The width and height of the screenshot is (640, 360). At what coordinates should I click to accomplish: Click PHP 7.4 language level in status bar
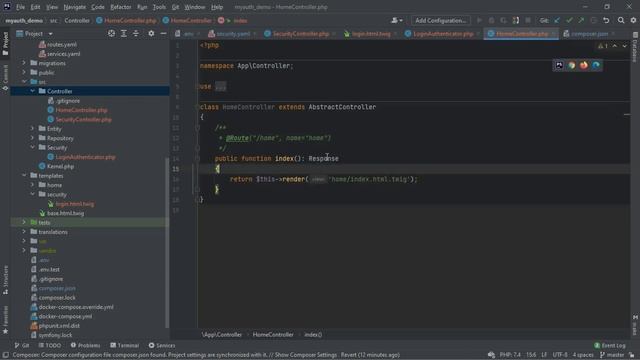510,355
